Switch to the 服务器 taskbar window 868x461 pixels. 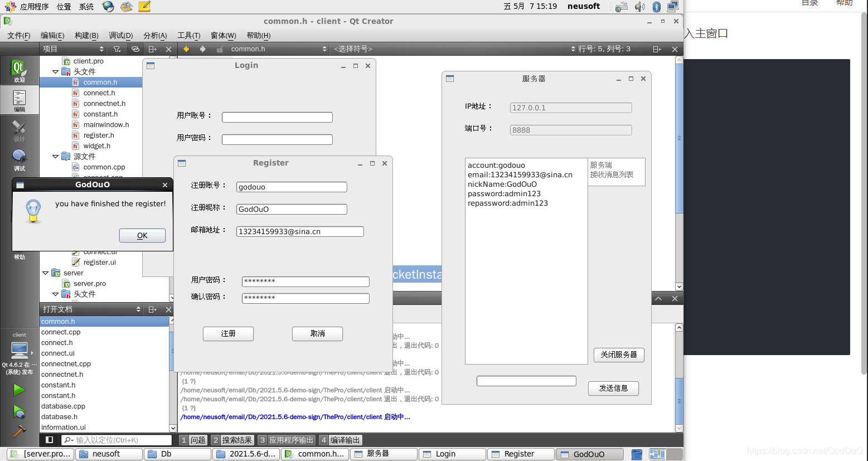pyautogui.click(x=384, y=454)
